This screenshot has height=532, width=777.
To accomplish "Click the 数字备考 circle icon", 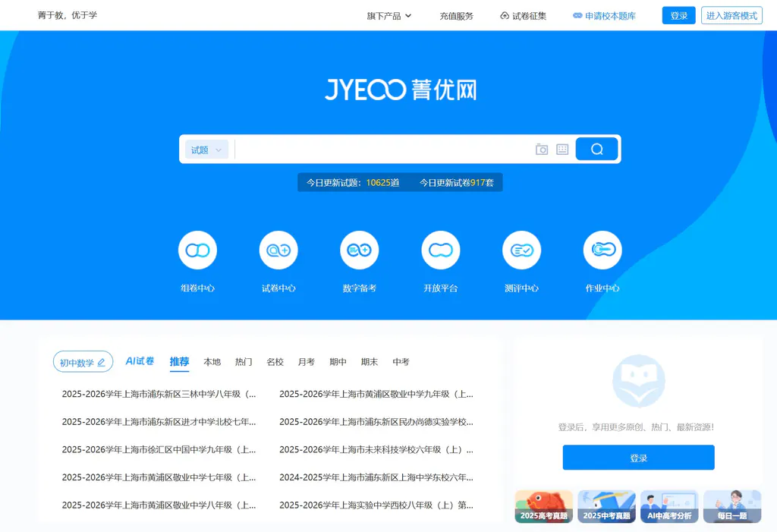I will coord(359,250).
